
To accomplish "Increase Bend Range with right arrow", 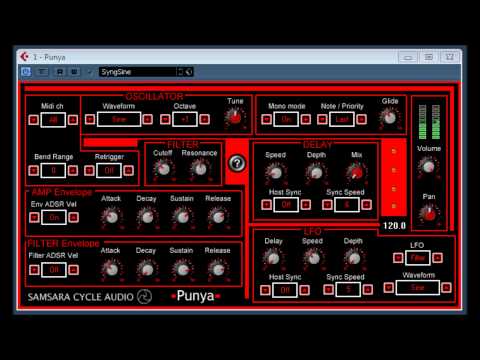I will pos(73,171).
